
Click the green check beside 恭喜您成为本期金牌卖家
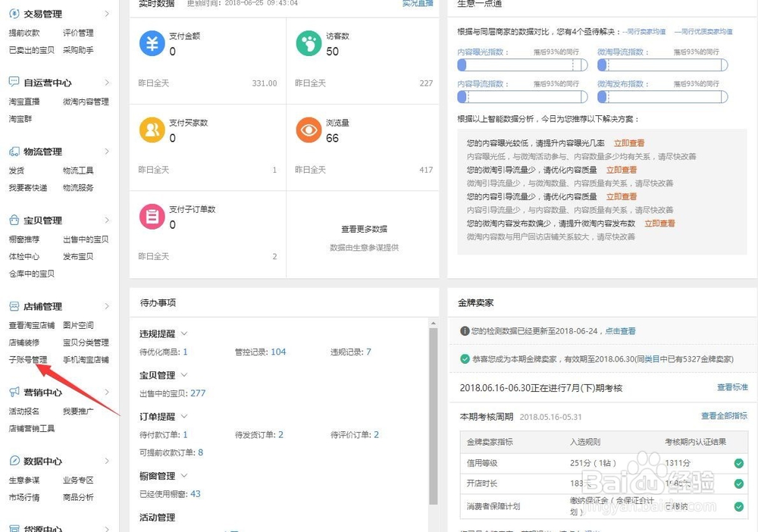click(465, 359)
